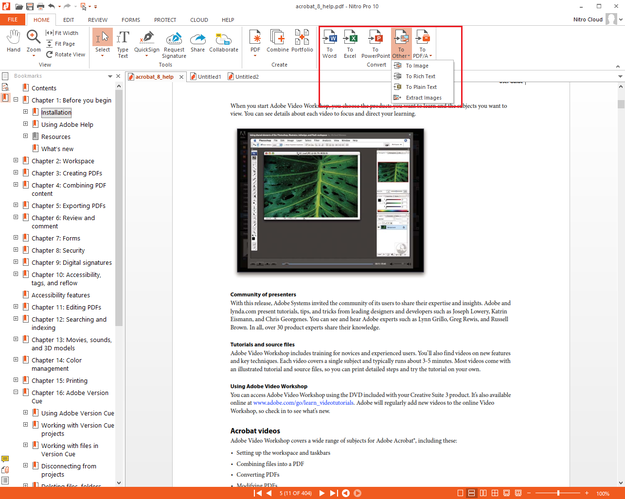Convert PDF To Excel
Viewport: 625px width, 499px height.
350,44
